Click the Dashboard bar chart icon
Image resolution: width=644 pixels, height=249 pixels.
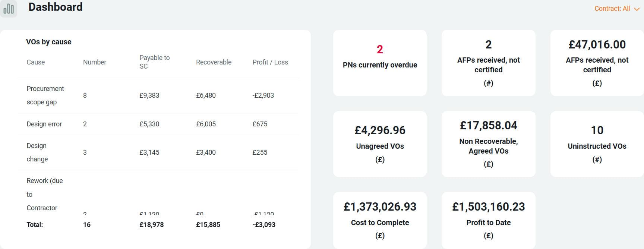[9, 9]
